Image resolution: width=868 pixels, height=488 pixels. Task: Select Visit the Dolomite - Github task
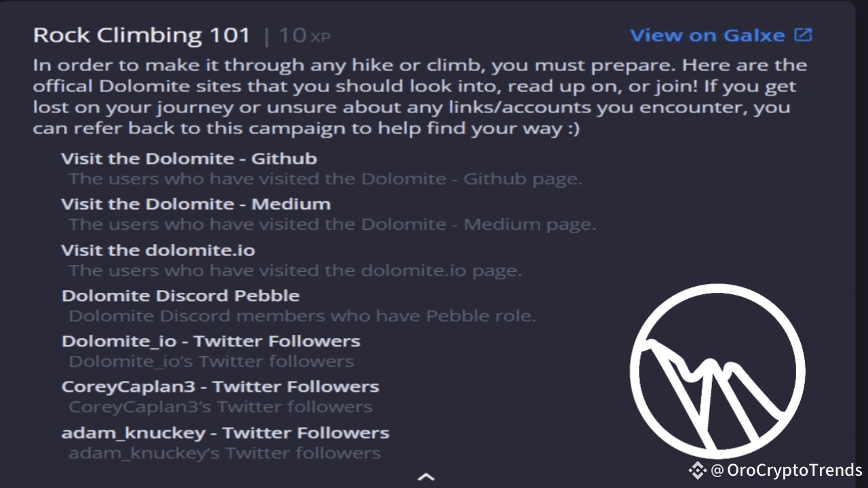coord(189,159)
